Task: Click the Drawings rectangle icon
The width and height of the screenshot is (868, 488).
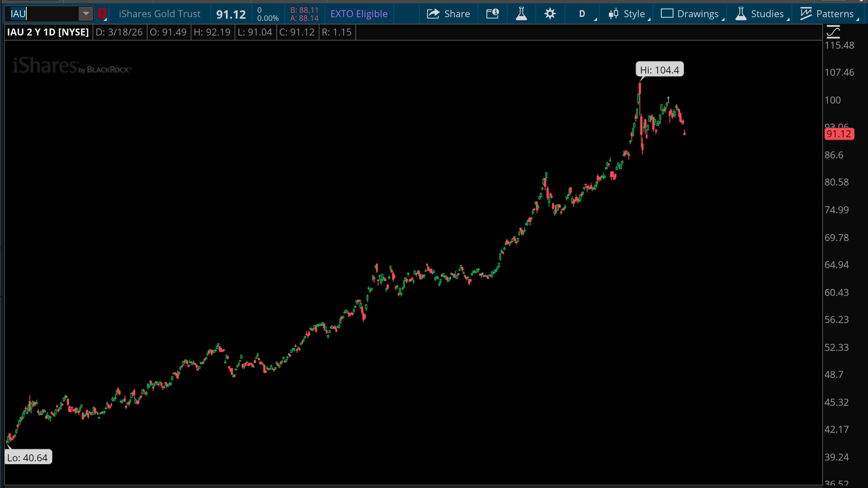Action: click(x=667, y=14)
